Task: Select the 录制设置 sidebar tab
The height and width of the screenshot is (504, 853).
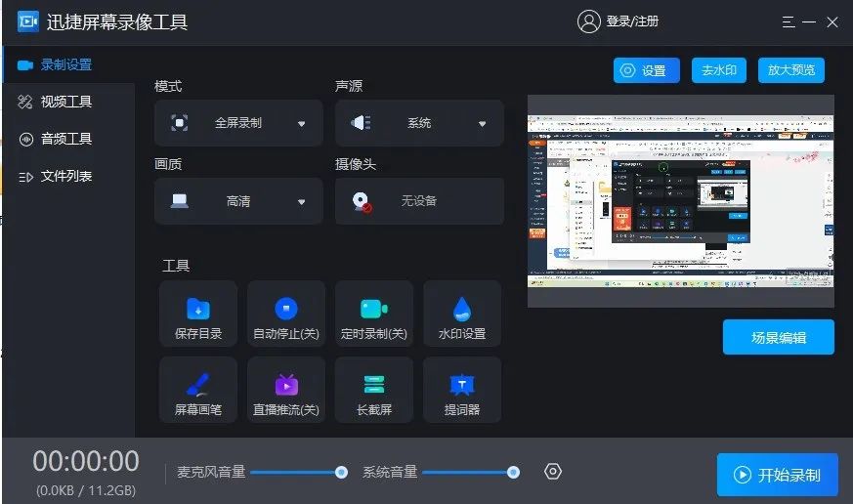Action: coord(68,64)
